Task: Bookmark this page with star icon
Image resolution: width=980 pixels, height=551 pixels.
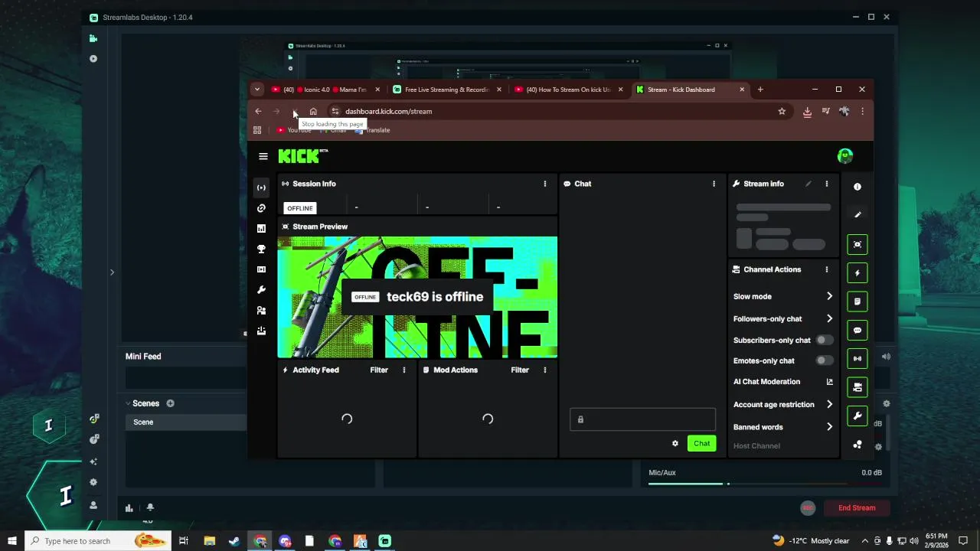Action: (x=782, y=111)
